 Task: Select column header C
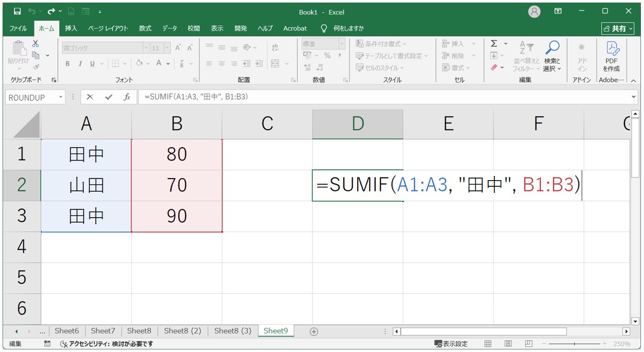(x=267, y=124)
